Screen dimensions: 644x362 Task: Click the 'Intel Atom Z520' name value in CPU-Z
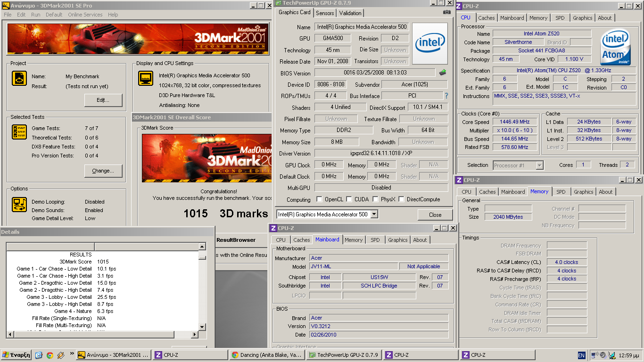(x=542, y=33)
